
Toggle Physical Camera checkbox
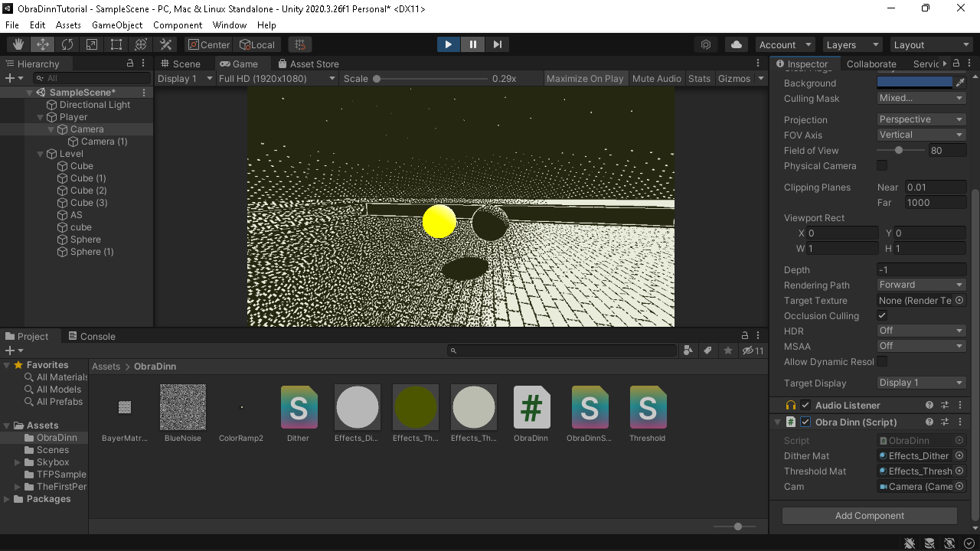882,165
